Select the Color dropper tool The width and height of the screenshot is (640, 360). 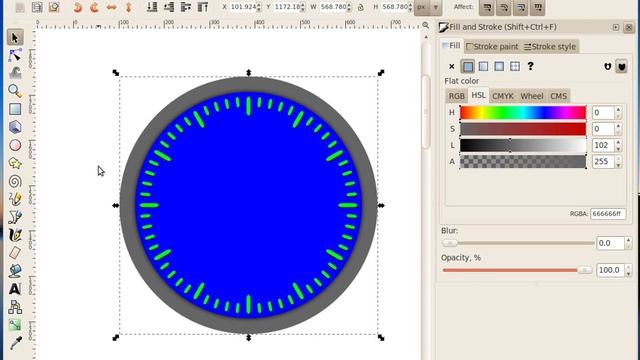pos(15,343)
